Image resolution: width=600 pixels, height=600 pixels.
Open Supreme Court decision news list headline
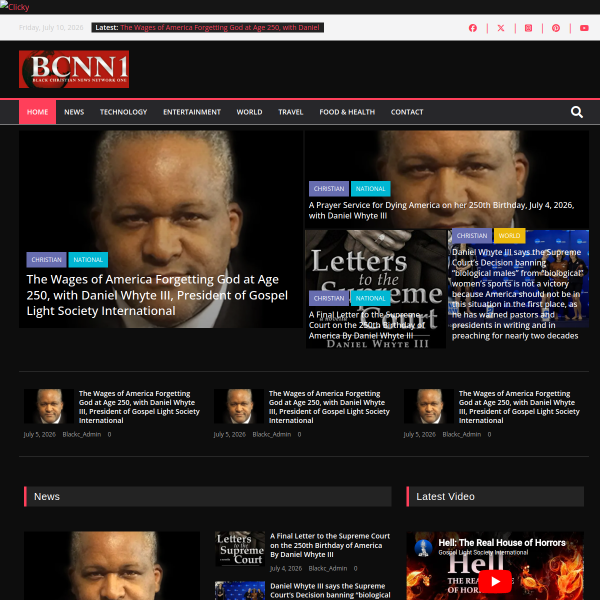[x=330, y=590]
